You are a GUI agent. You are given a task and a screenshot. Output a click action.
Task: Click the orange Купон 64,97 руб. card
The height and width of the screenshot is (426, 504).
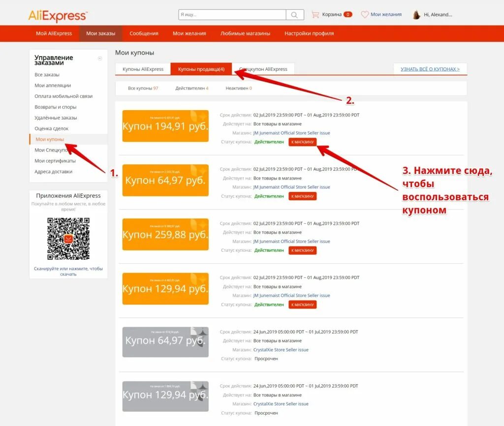[x=165, y=180]
